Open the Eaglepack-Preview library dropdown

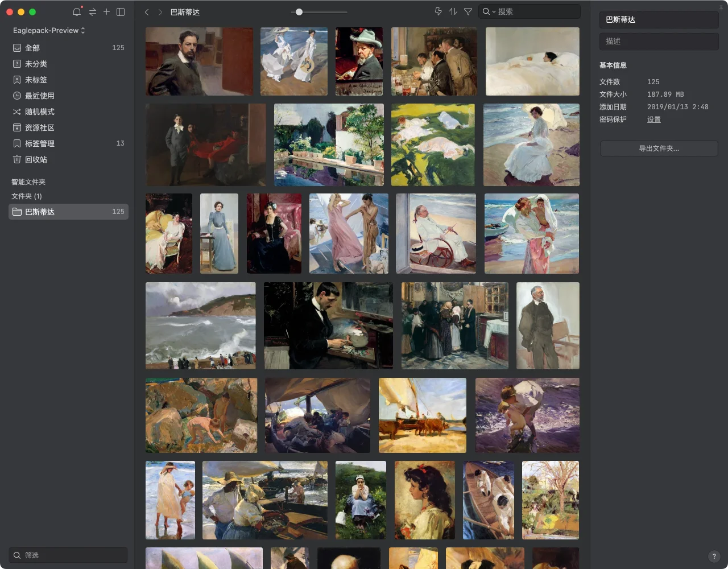click(x=49, y=30)
